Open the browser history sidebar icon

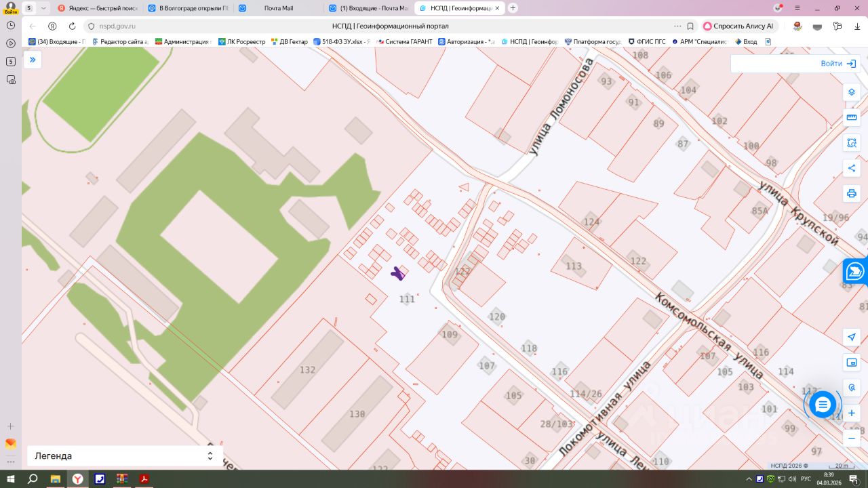11,25
